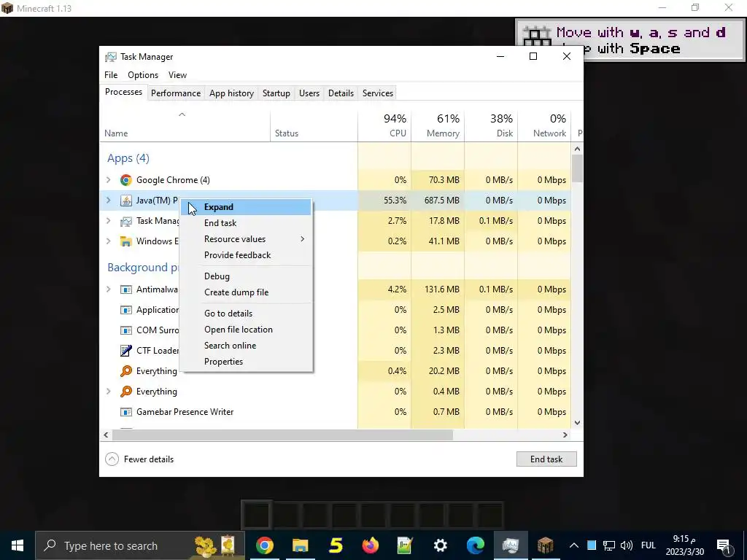Open the Options menu
Image resolution: width=747 pixels, height=560 pixels.
pyautogui.click(x=143, y=75)
